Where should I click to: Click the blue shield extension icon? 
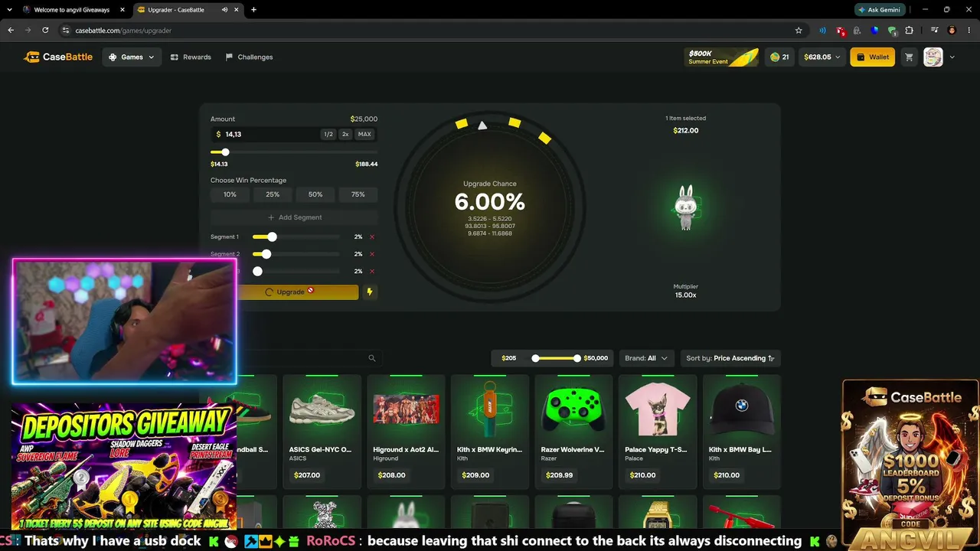[875, 31]
